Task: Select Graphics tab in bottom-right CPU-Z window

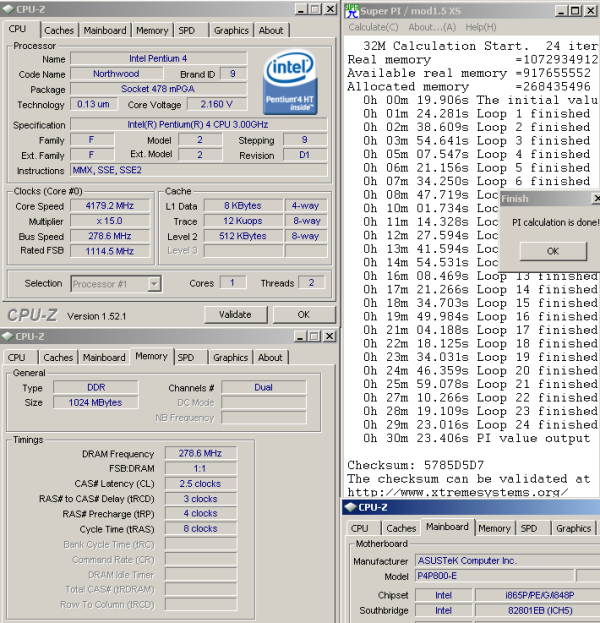Action: tap(574, 528)
